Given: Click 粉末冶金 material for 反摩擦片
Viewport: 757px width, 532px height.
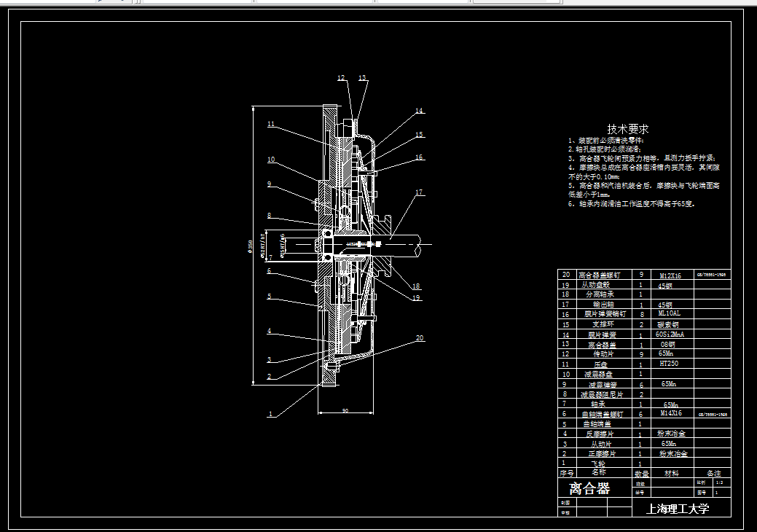Looking at the screenshot, I should pos(671,434).
